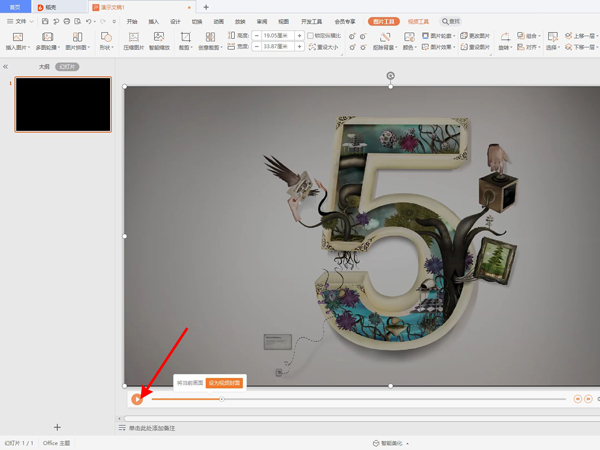Add a new slide with plus button
This screenshot has width=600, height=450.
[x=57, y=427]
